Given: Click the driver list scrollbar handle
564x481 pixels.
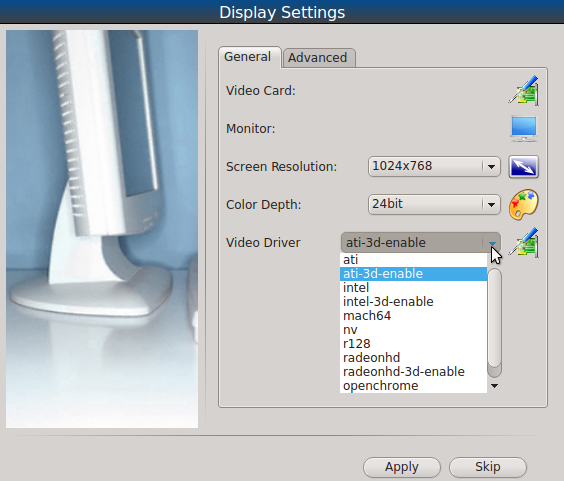Looking at the screenshot, I should coord(495,318).
